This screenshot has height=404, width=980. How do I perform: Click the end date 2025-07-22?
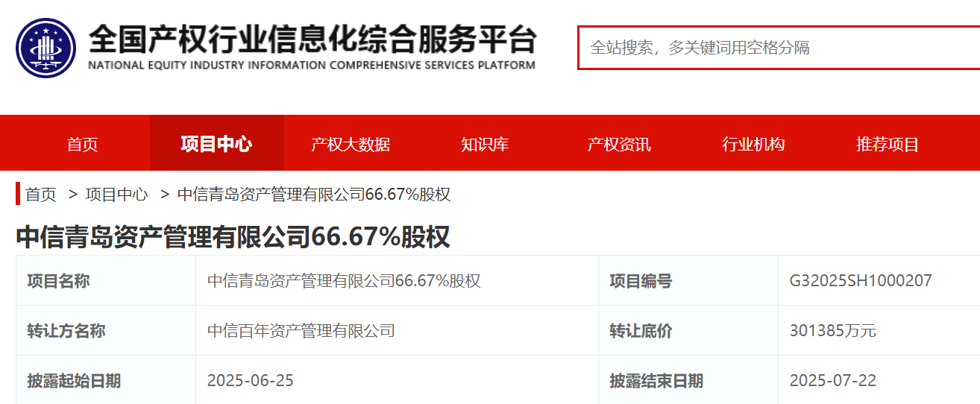point(833,381)
